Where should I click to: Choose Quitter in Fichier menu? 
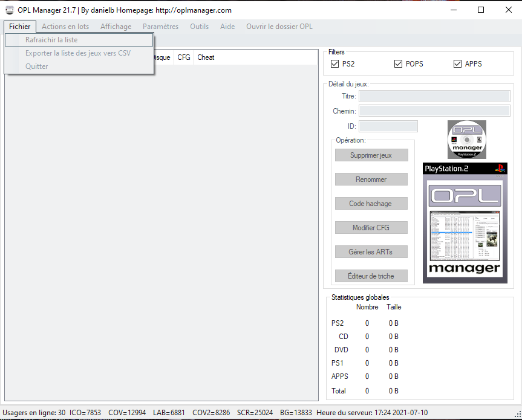[x=79, y=66]
